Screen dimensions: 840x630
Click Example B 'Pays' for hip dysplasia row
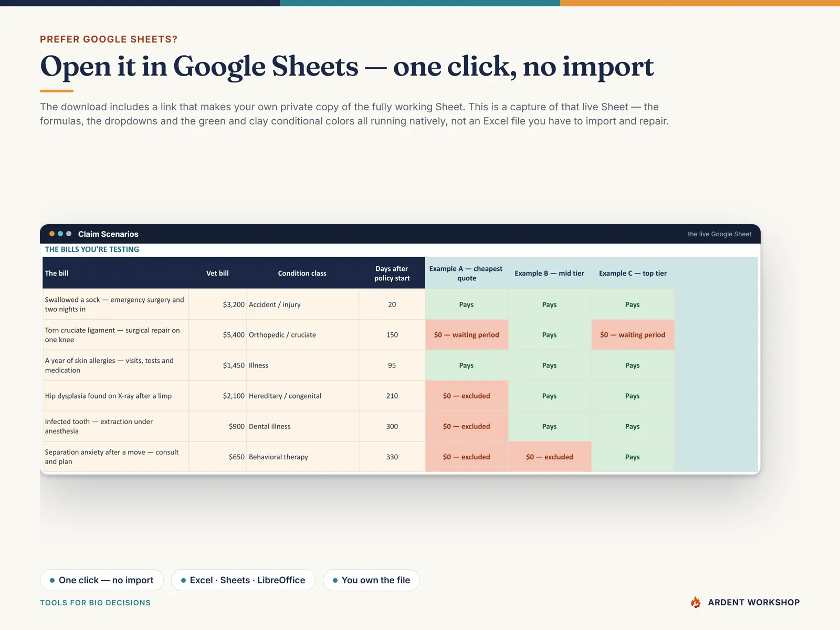pyautogui.click(x=550, y=396)
